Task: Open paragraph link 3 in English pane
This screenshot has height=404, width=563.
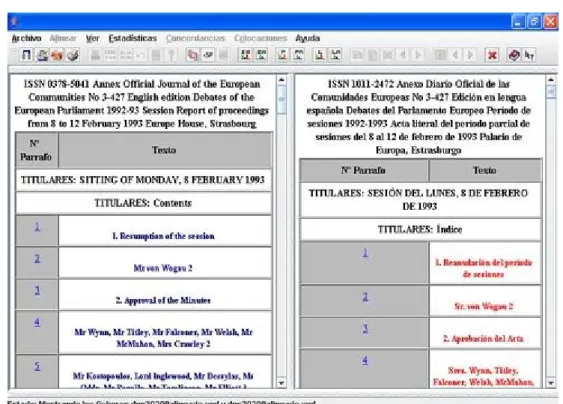Action: coord(37,290)
